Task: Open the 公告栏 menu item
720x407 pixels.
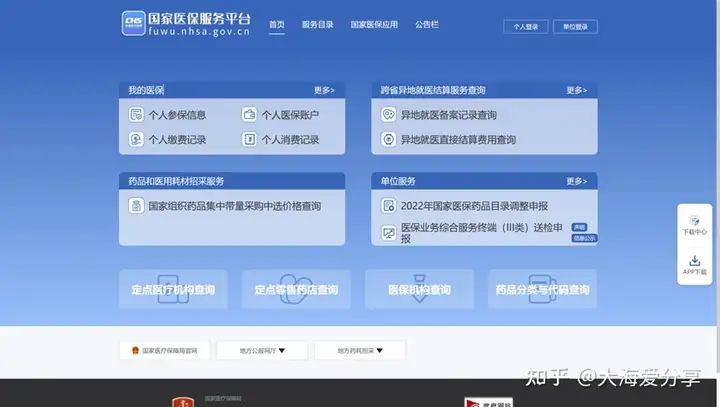Action: [427, 25]
